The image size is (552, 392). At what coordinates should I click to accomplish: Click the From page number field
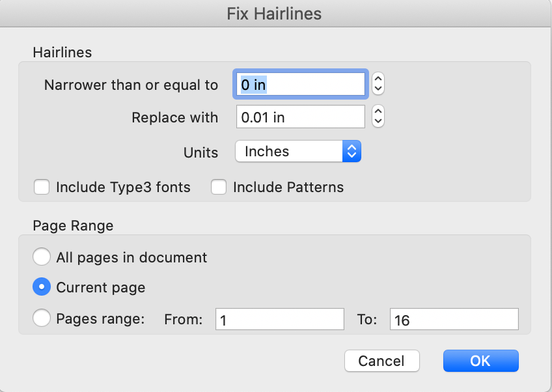280,319
